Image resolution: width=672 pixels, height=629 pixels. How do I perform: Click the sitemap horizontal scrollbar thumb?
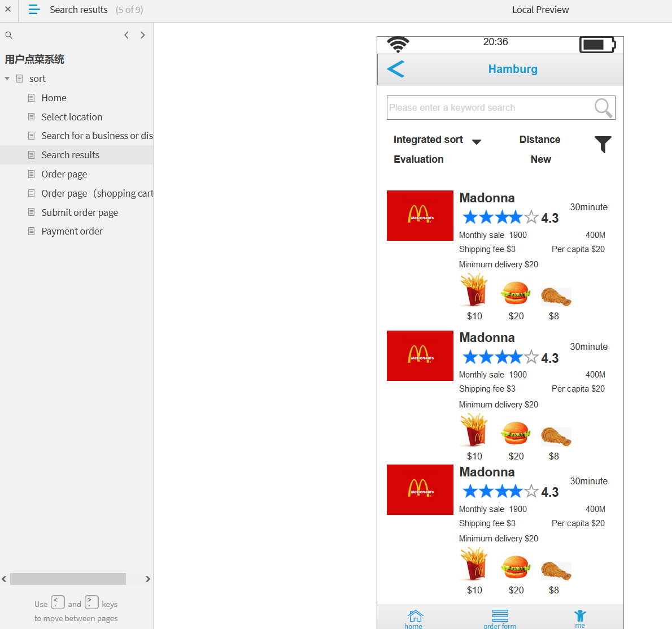pos(68,579)
